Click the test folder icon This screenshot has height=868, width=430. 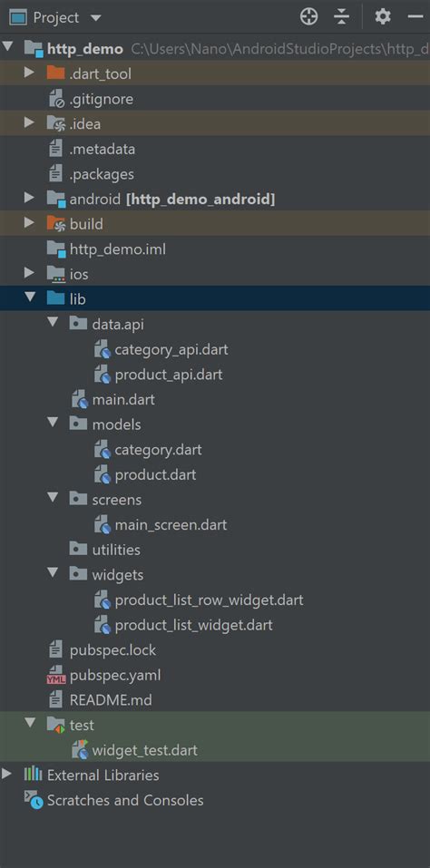(56, 724)
